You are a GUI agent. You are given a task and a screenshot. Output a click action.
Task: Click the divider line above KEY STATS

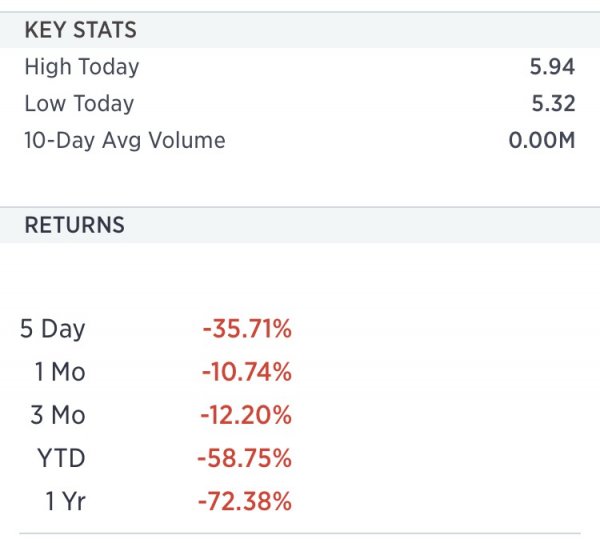tap(300, 12)
